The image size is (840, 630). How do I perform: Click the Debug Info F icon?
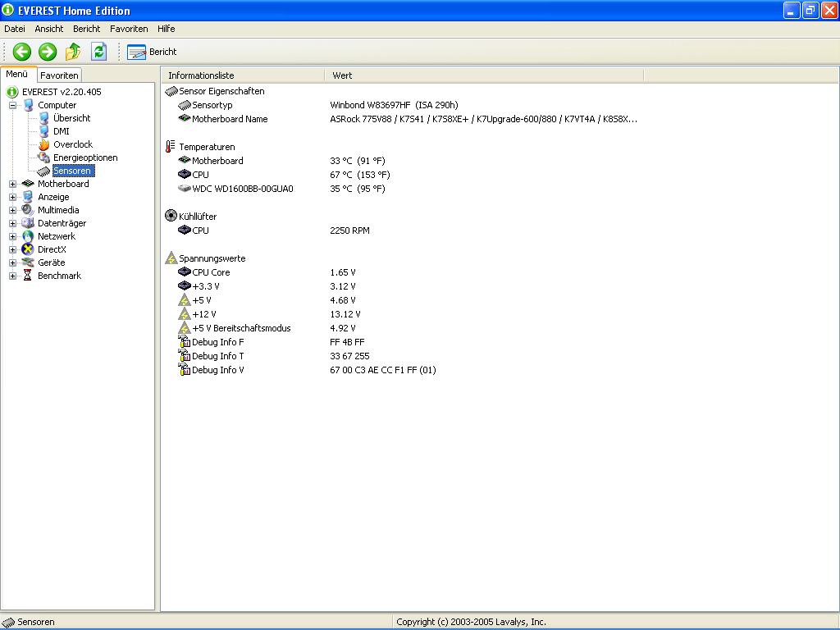pos(185,342)
